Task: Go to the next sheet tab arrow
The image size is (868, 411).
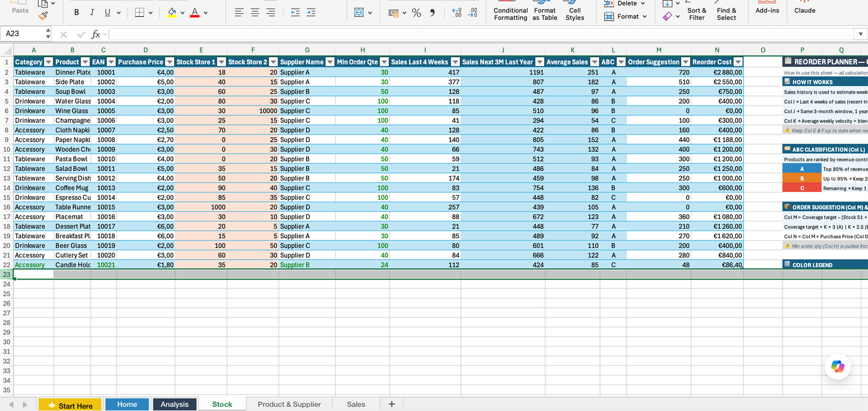Action: (x=25, y=405)
